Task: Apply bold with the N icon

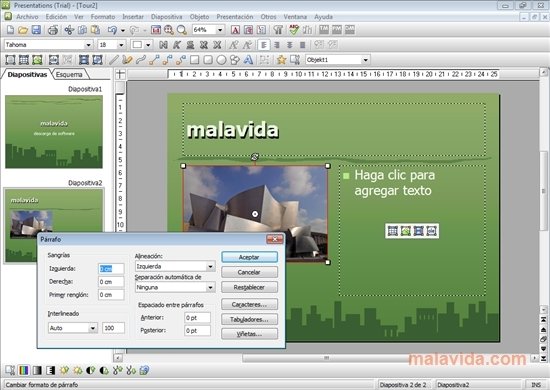Action: (x=163, y=45)
